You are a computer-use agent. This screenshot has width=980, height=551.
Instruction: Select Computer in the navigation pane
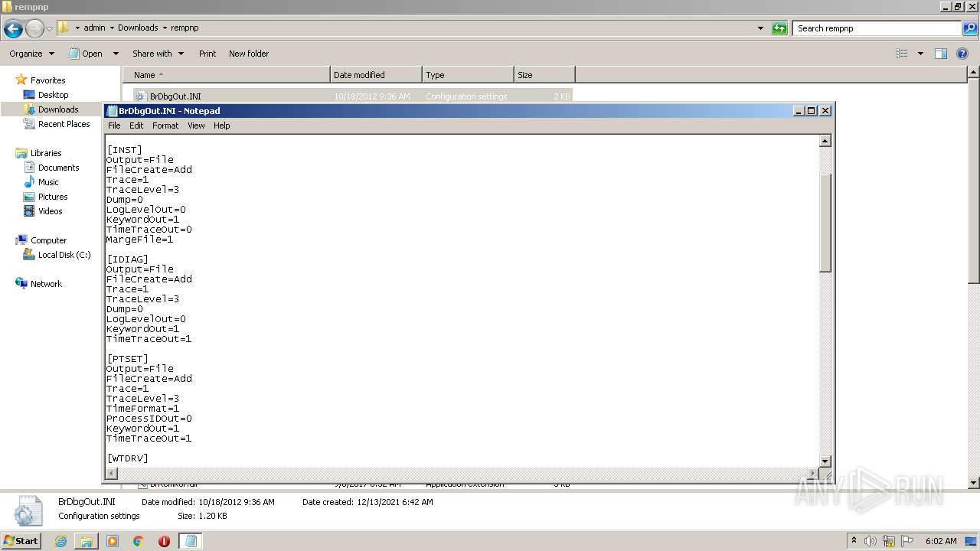pos(48,240)
